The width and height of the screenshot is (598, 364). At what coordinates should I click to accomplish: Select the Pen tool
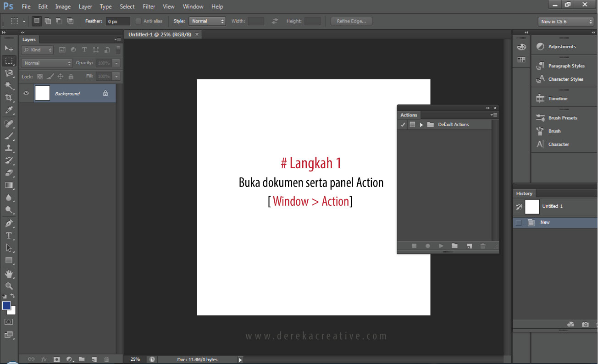point(9,223)
